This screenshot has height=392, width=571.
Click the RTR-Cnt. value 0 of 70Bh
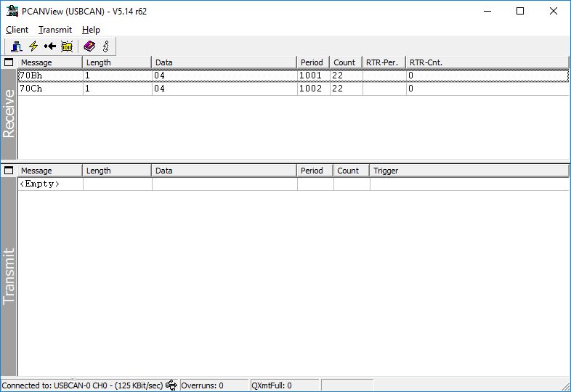410,75
